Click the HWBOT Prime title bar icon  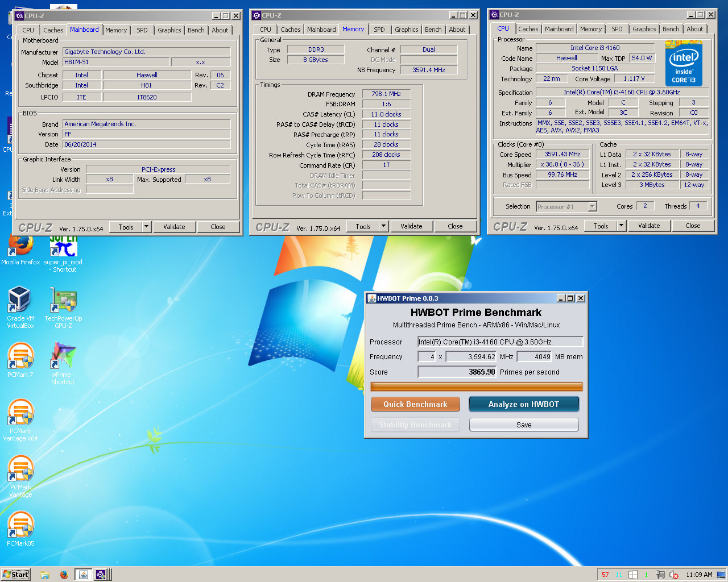372,298
